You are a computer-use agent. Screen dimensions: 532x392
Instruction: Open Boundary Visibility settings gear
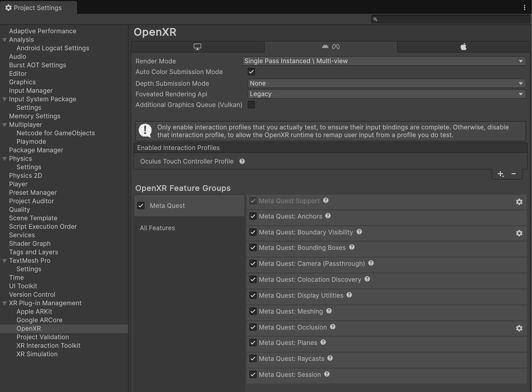[x=519, y=233]
